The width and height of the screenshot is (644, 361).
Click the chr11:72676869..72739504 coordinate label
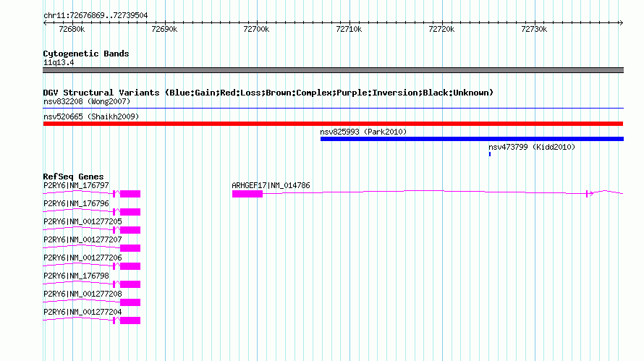coord(96,15)
